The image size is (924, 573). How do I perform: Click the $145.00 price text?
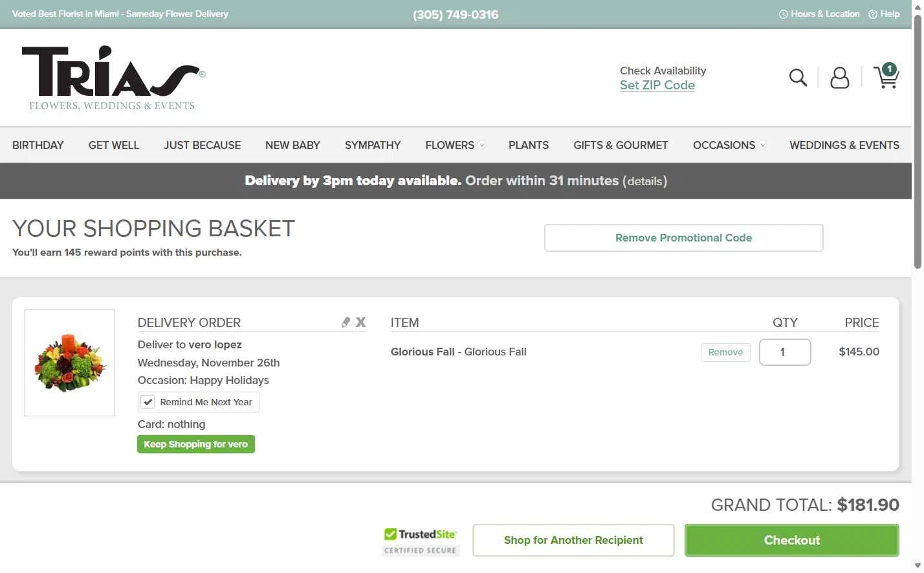pos(859,352)
